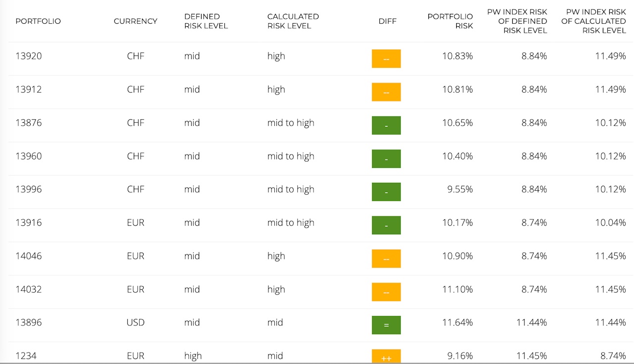Click the green diff badge for portfolio 13876
Viewport: 634px width, 364px height.
click(x=386, y=125)
